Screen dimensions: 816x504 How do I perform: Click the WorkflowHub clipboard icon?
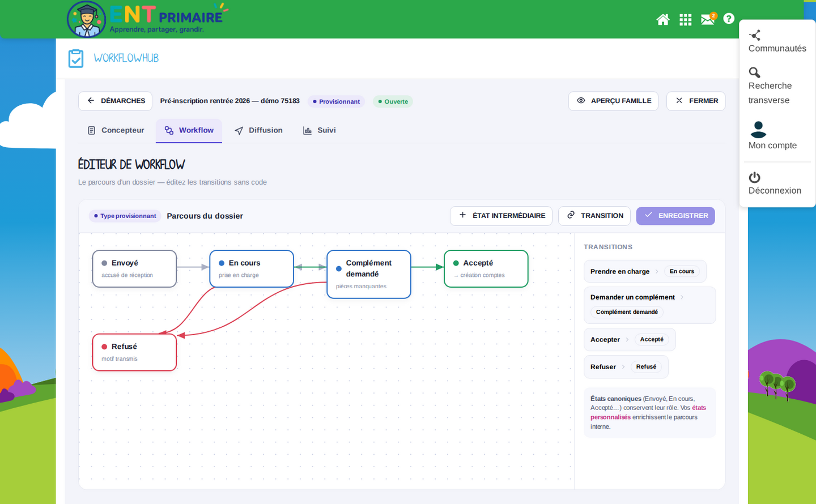(x=76, y=58)
